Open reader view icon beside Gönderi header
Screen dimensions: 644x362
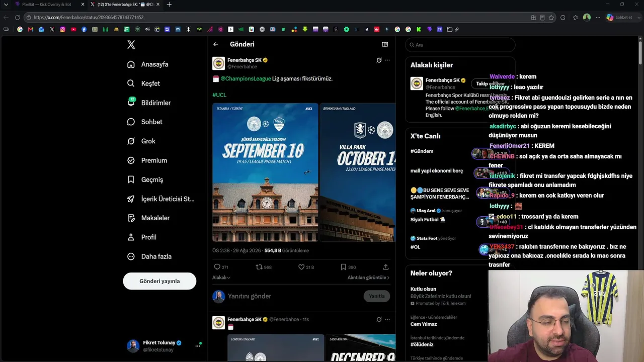click(x=385, y=44)
